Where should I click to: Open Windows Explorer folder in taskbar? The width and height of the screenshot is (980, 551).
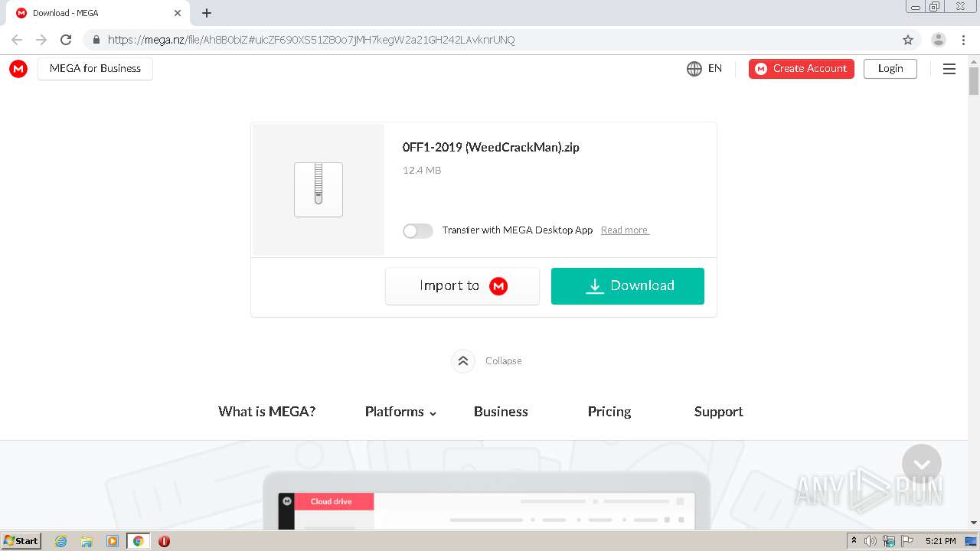pyautogui.click(x=87, y=541)
